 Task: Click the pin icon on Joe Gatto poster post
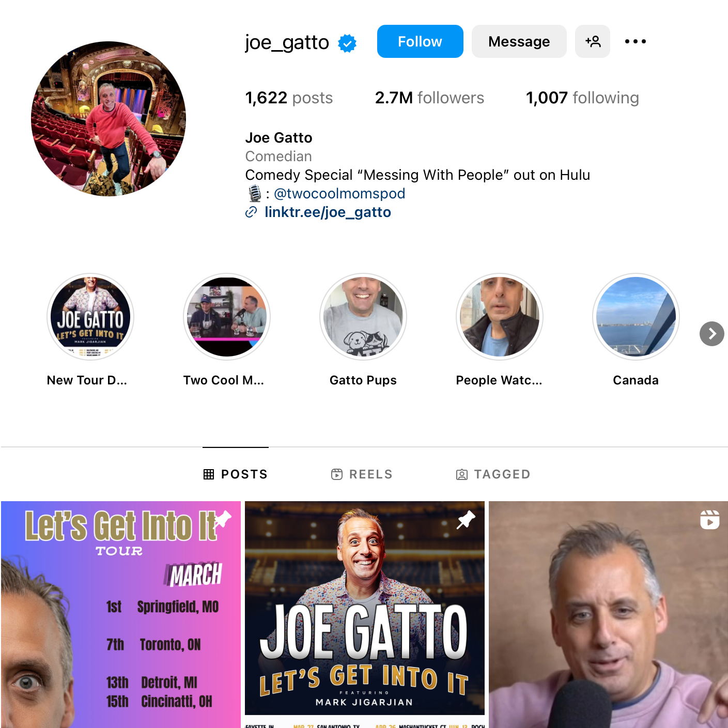pyautogui.click(x=466, y=519)
